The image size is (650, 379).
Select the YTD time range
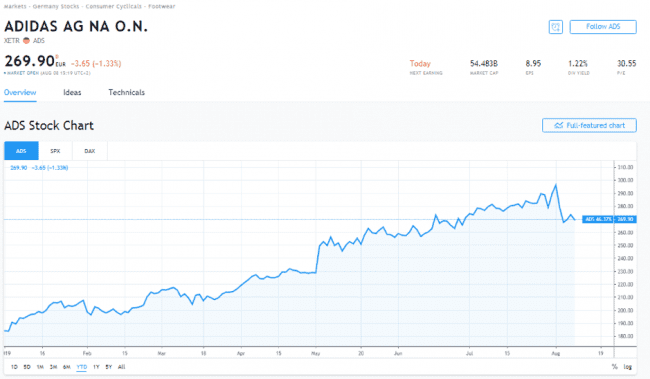(x=82, y=367)
